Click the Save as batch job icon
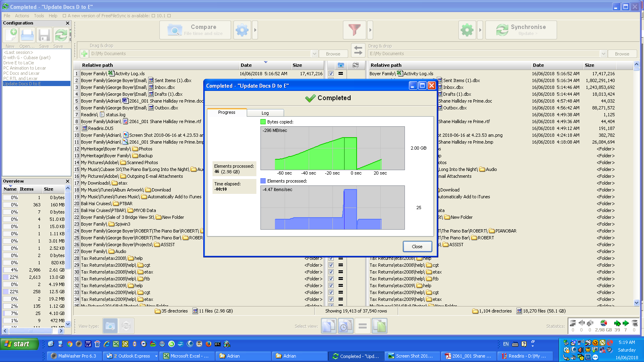 pyautogui.click(x=61, y=35)
